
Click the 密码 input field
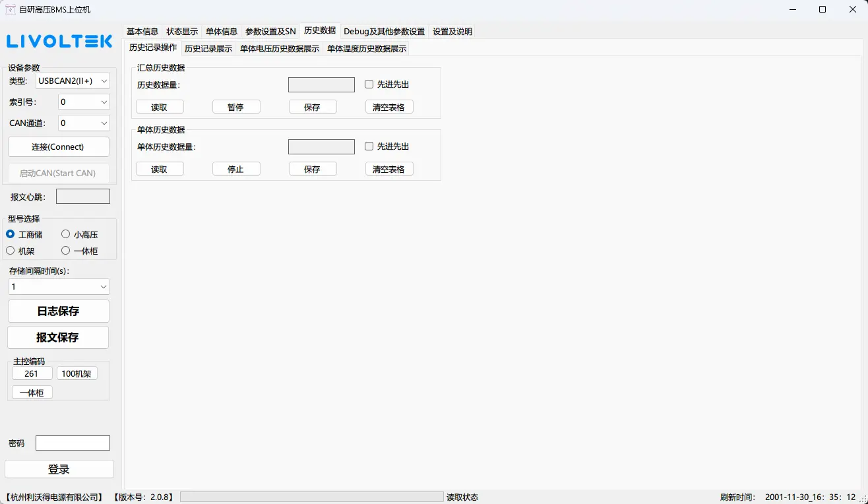point(73,443)
